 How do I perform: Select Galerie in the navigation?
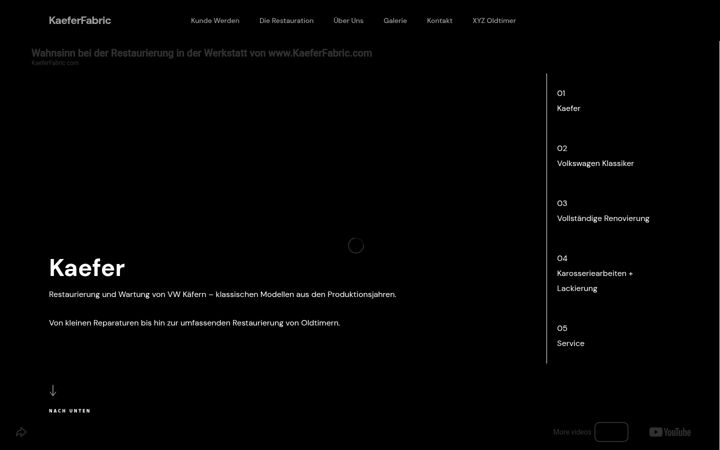click(x=395, y=21)
